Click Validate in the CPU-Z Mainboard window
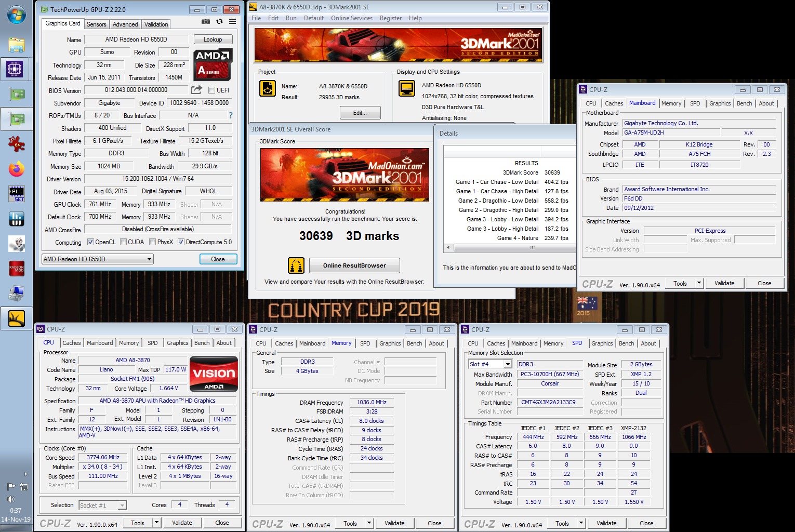This screenshot has height=532, width=795. pyautogui.click(x=724, y=283)
